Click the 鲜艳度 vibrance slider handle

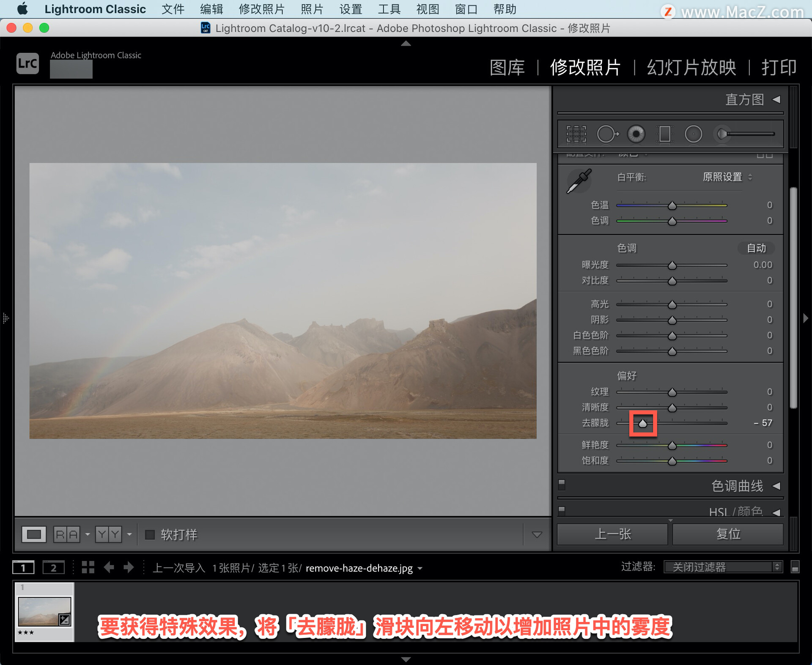click(672, 446)
